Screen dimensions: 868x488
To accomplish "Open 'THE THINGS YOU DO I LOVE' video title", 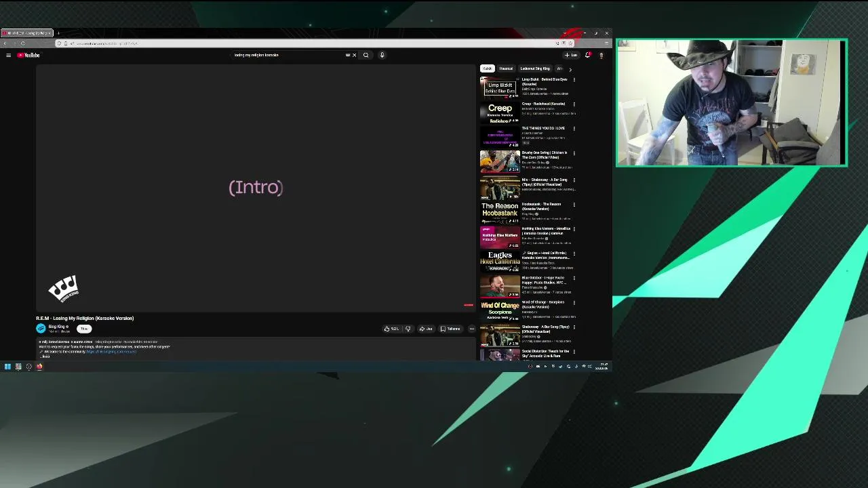I will click(x=543, y=128).
